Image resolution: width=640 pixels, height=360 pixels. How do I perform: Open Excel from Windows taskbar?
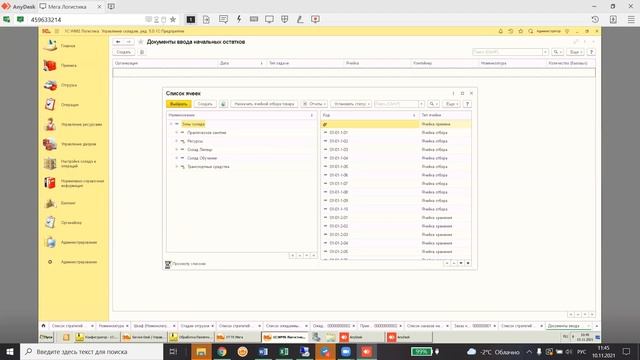pyautogui.click(x=284, y=351)
